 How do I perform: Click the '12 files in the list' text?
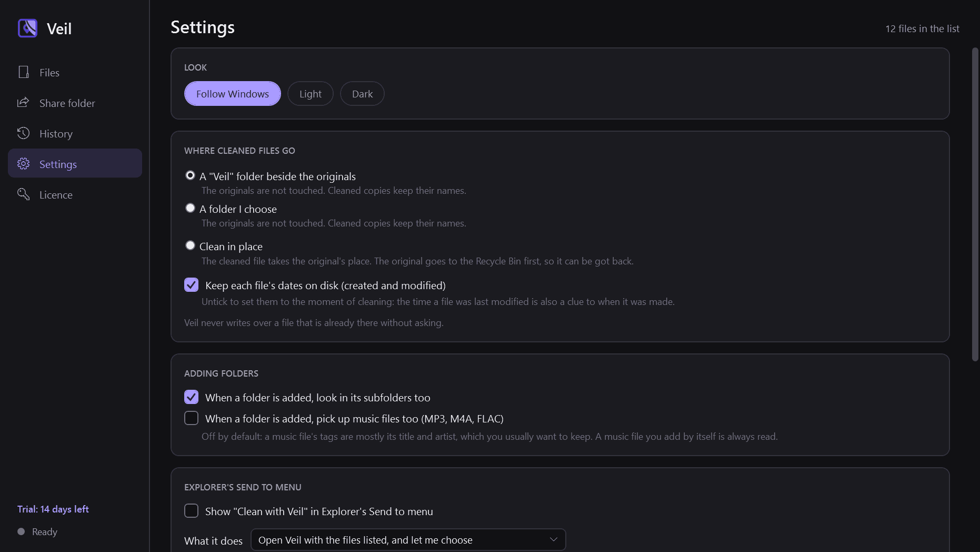point(922,29)
